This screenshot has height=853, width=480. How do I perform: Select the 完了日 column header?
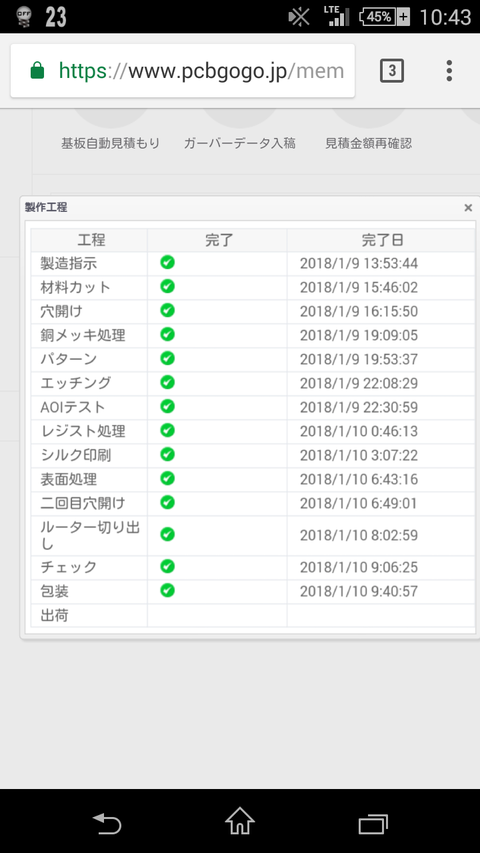tap(382, 240)
